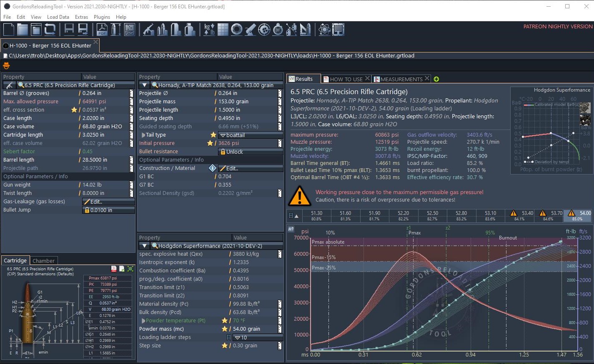
Task: Click the barrel rifling spiral icon
Action: click(x=236, y=30)
